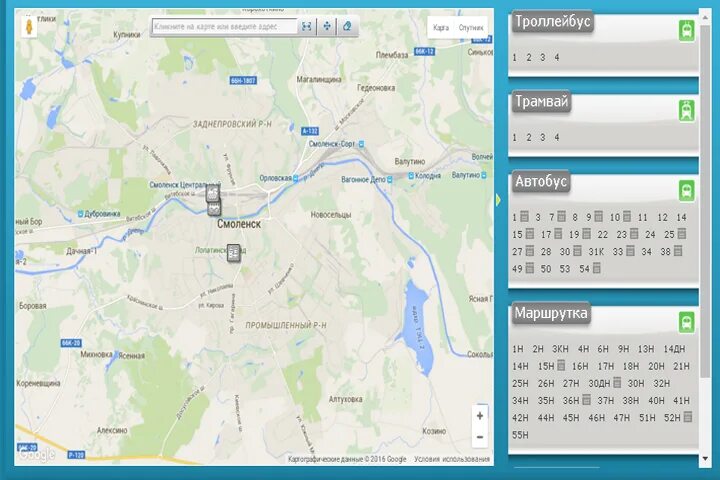Select marshrutka route 14ДН
Viewport: 720px width, 480px height.
[674, 349]
